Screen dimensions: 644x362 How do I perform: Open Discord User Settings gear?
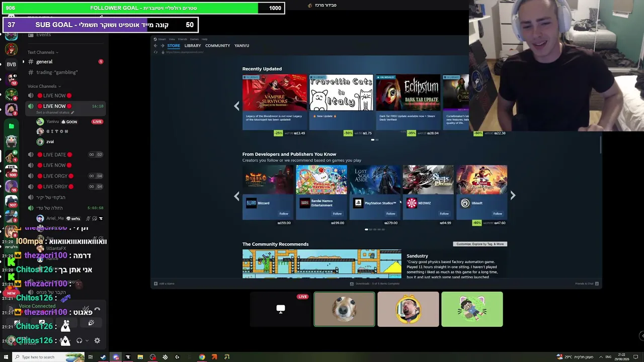click(x=97, y=341)
